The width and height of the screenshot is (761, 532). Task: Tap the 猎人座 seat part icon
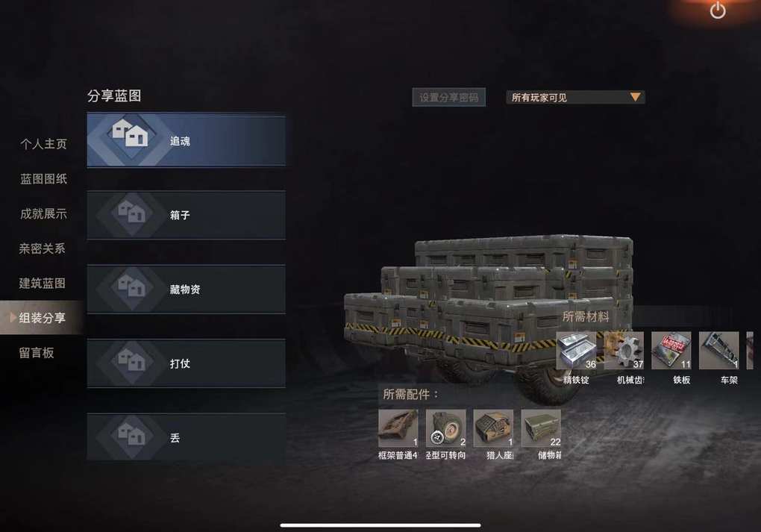tap(494, 428)
